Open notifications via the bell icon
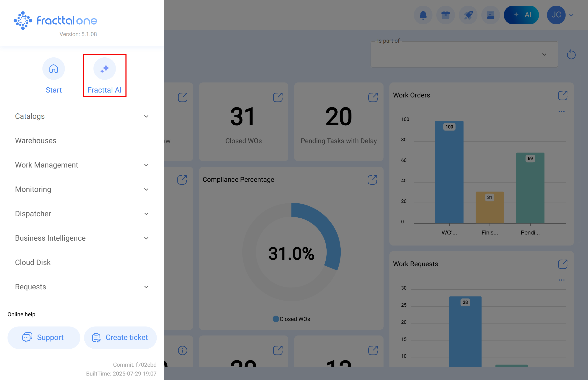Screen dimensions: 588x380 tap(423, 15)
